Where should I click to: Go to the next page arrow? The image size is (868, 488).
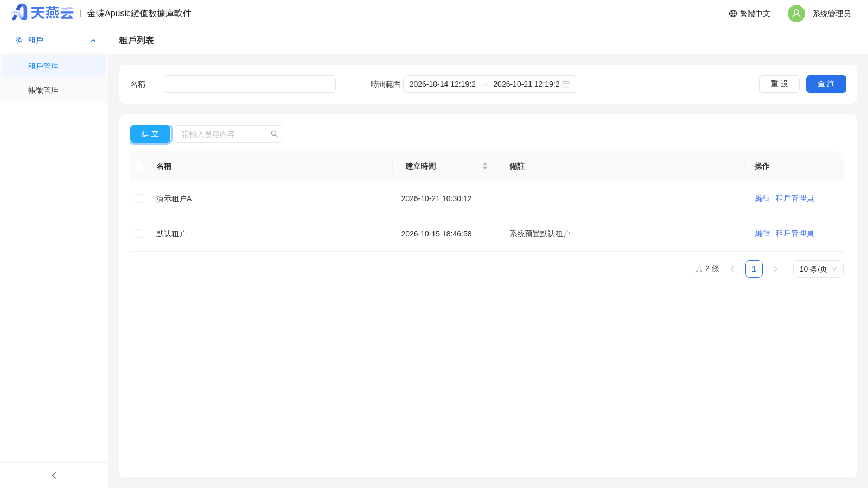tap(776, 269)
